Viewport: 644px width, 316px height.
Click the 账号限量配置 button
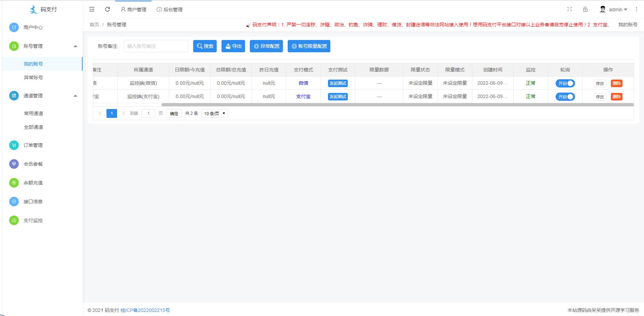click(309, 46)
